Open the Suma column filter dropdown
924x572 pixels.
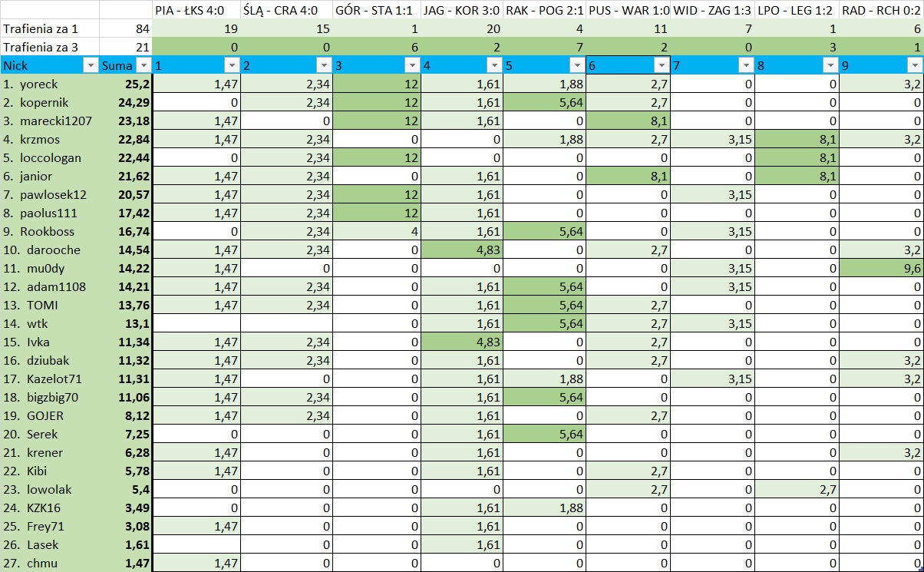click(x=142, y=66)
